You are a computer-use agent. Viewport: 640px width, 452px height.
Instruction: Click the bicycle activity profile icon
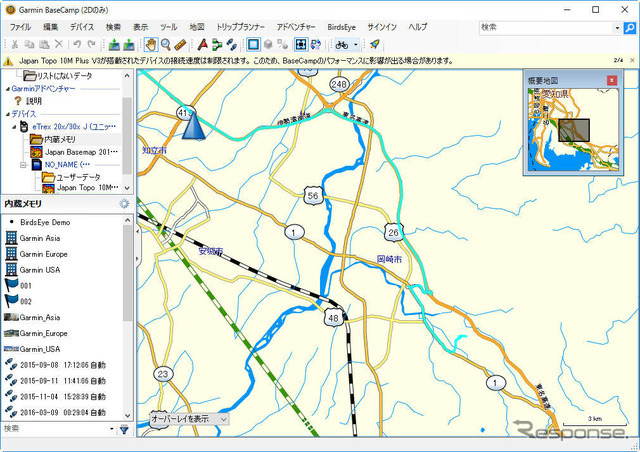(342, 44)
